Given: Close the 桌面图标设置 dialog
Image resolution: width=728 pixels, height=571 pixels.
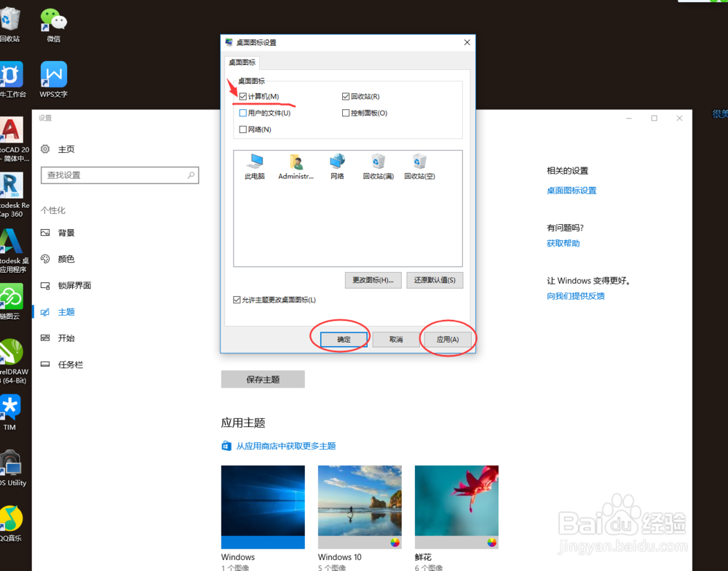Looking at the screenshot, I should coord(467,42).
